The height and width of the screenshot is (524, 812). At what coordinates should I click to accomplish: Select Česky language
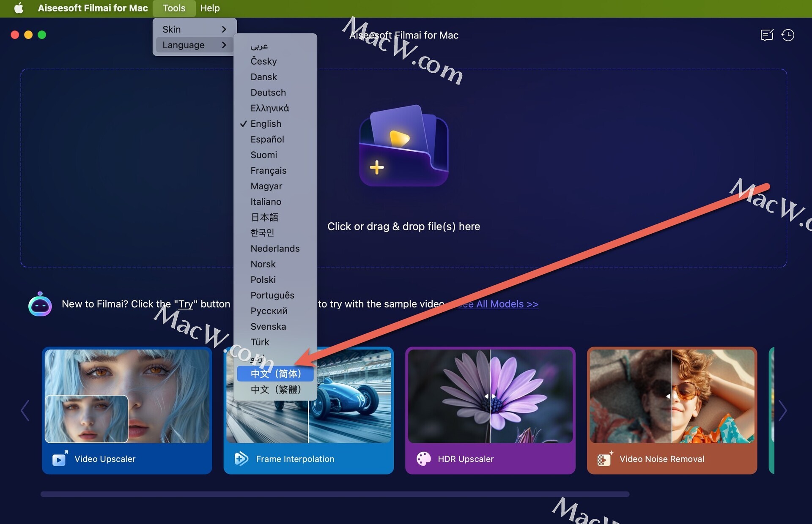(275, 61)
